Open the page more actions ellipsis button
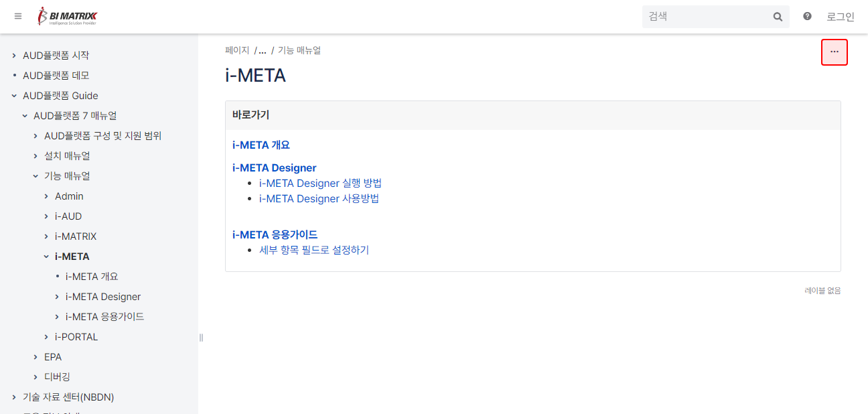 click(834, 52)
